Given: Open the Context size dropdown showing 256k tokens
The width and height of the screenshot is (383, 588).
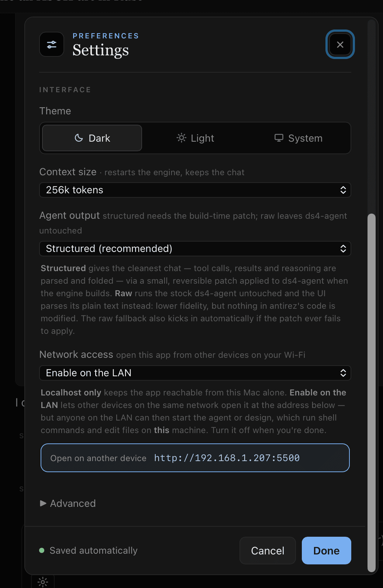Looking at the screenshot, I should [x=195, y=190].
